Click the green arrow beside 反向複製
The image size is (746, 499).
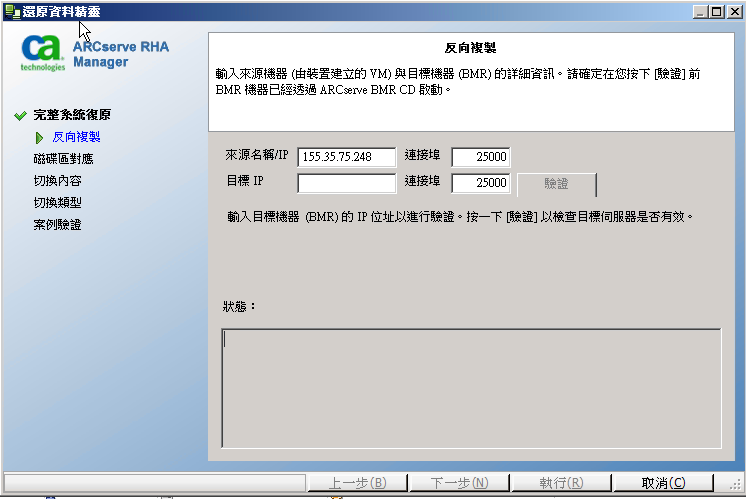(39, 138)
